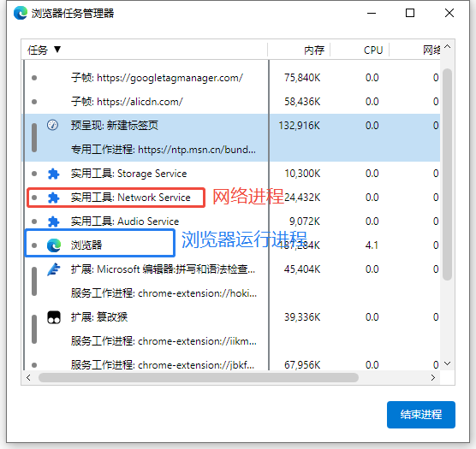
Task: Click the scroll left arrow
Action: tap(28, 378)
